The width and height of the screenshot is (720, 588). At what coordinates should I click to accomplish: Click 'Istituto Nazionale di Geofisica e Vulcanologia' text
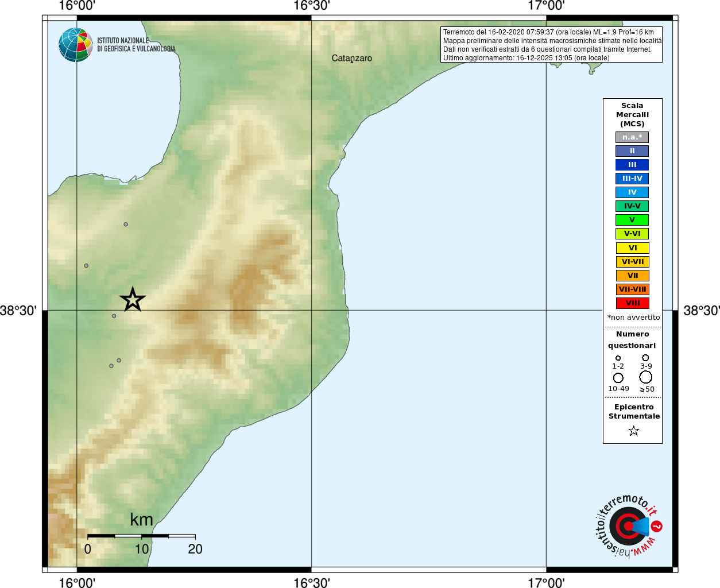pyautogui.click(x=136, y=45)
